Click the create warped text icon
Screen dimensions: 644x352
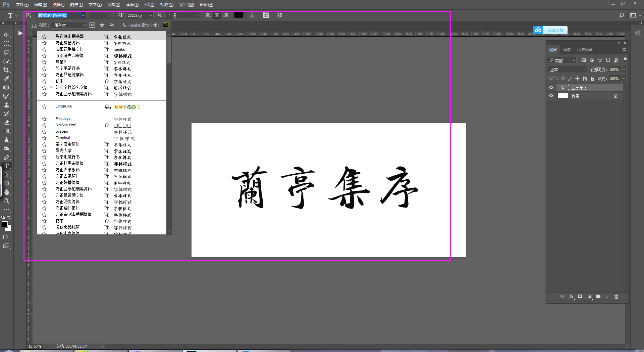coord(252,15)
